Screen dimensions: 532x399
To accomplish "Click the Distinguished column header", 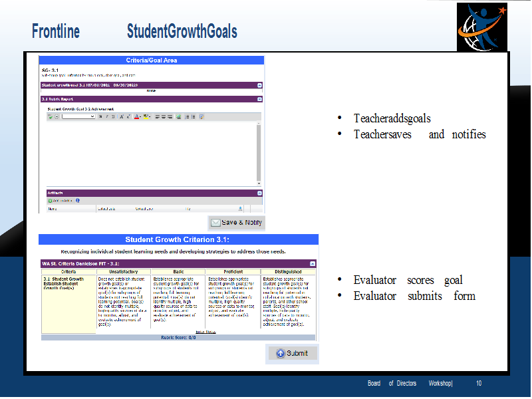I will click(x=288, y=272).
